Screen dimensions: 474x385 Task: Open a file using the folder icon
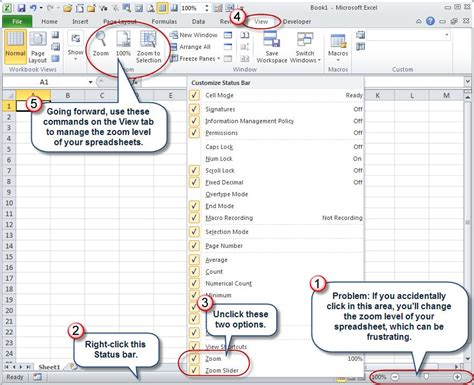pyautogui.click(x=68, y=8)
